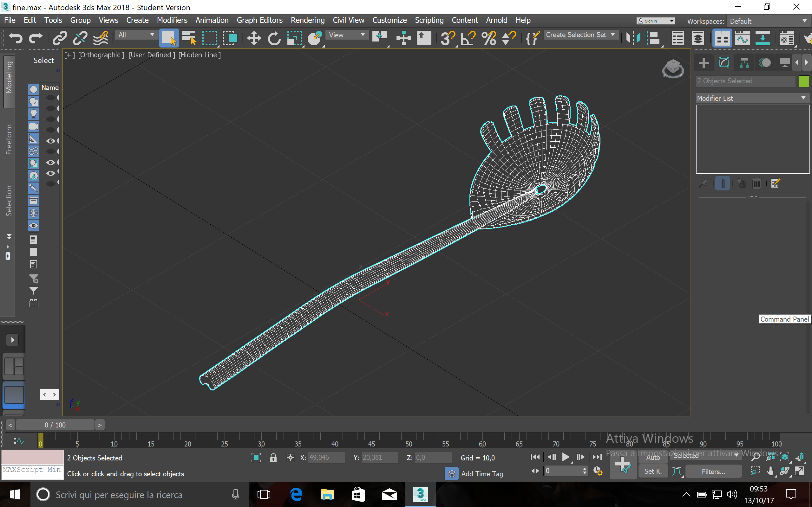Open the Create Selection Set dropdown
Viewport: 812px width, 507px height.
(580, 35)
